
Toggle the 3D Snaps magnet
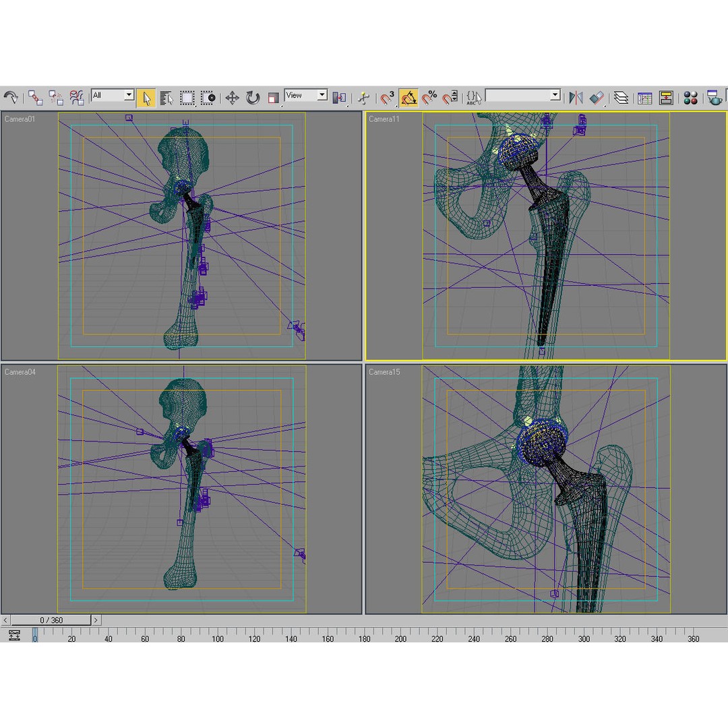click(x=387, y=98)
